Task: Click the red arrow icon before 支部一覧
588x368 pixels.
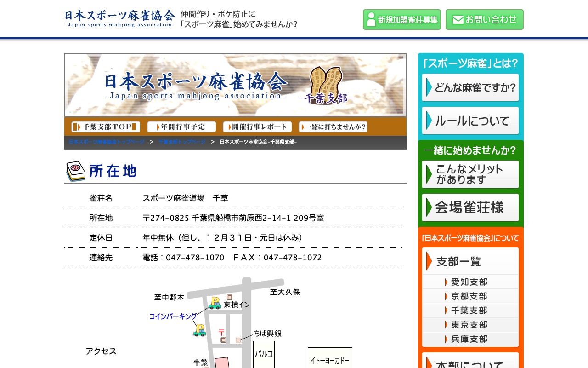Action: coord(429,261)
